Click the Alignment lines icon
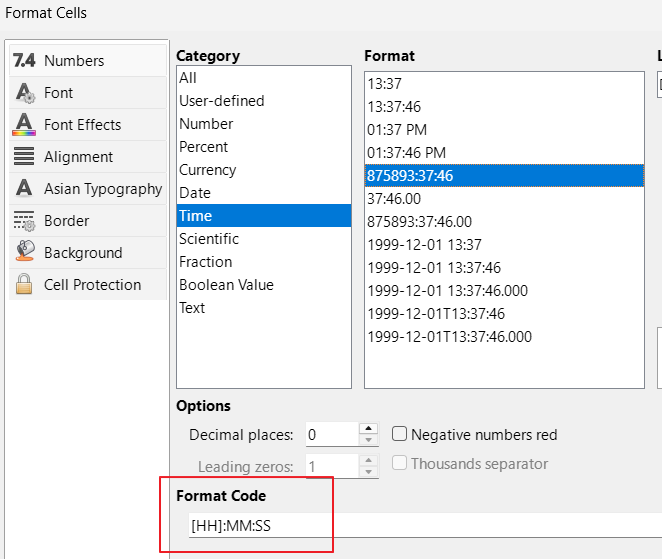662x559 pixels. 24,156
